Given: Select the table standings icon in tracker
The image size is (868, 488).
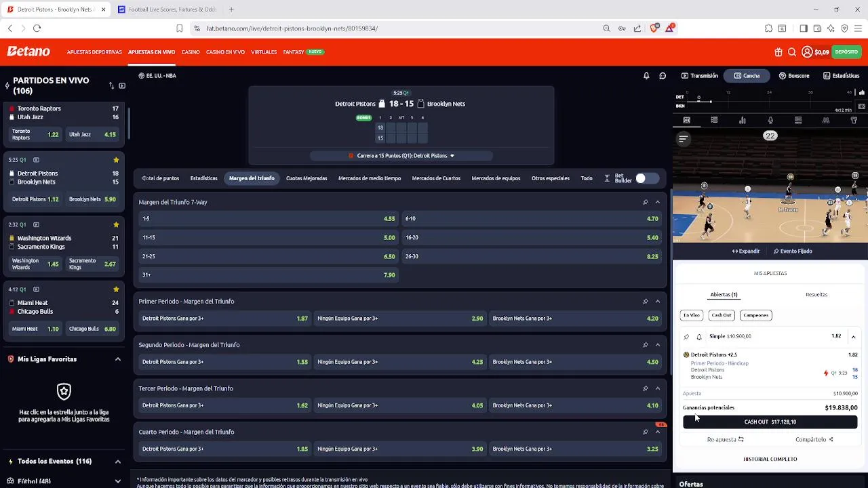Looking at the screenshot, I should [x=798, y=121].
